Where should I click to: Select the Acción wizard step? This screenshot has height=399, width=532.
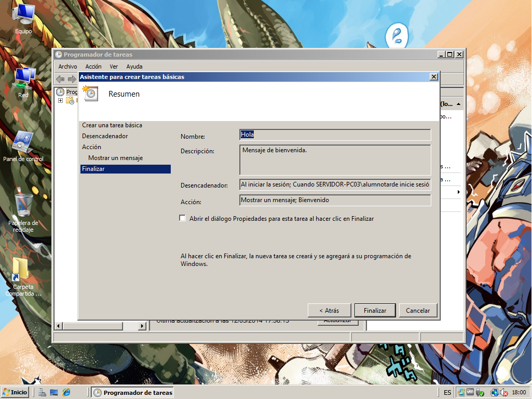point(91,147)
